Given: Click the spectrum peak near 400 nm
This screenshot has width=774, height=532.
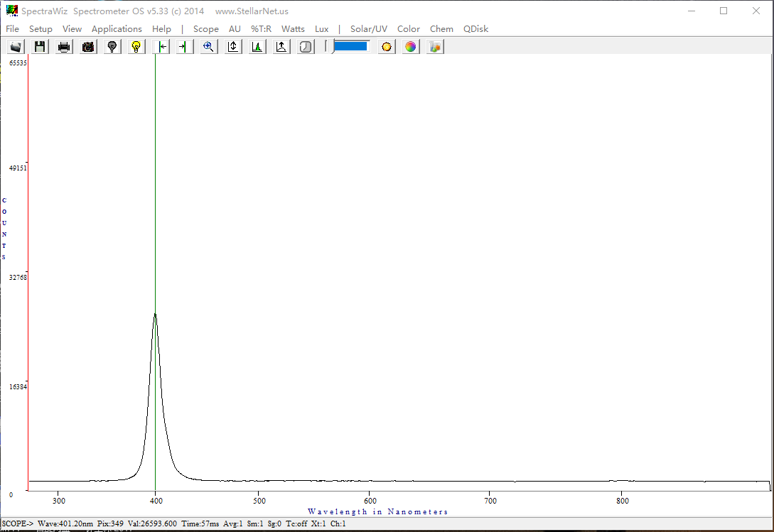Looking at the screenshot, I should (x=155, y=314).
